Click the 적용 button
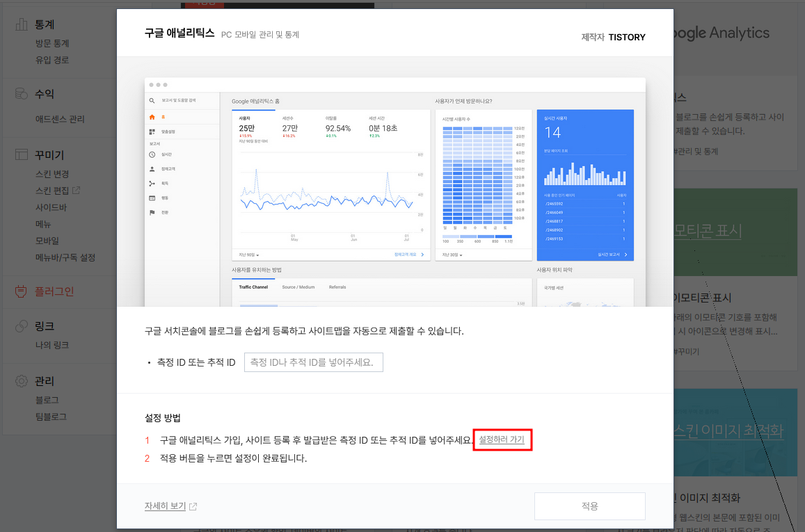Image resolution: width=805 pixels, height=532 pixels. coord(589,506)
